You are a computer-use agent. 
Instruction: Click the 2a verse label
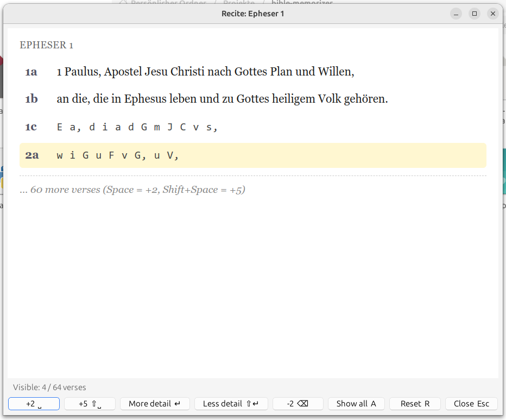pos(32,155)
